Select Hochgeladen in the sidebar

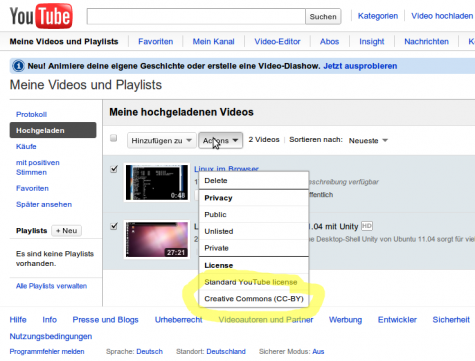click(x=53, y=130)
